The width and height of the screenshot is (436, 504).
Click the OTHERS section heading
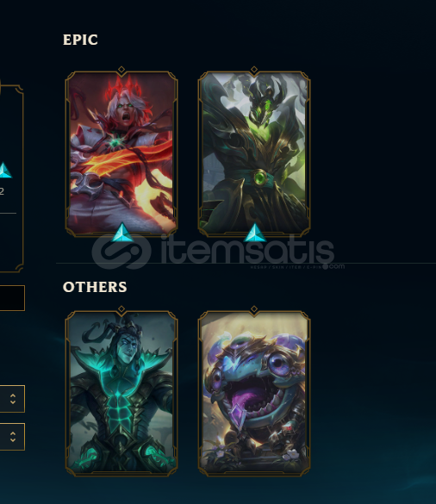click(95, 287)
